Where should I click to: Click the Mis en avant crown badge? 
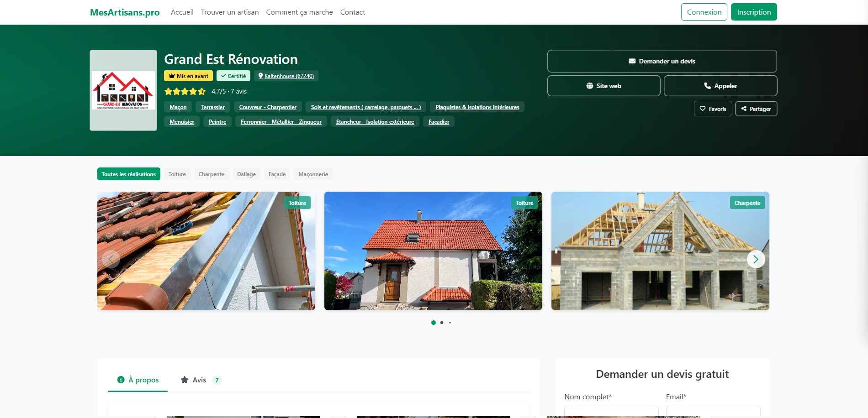188,76
